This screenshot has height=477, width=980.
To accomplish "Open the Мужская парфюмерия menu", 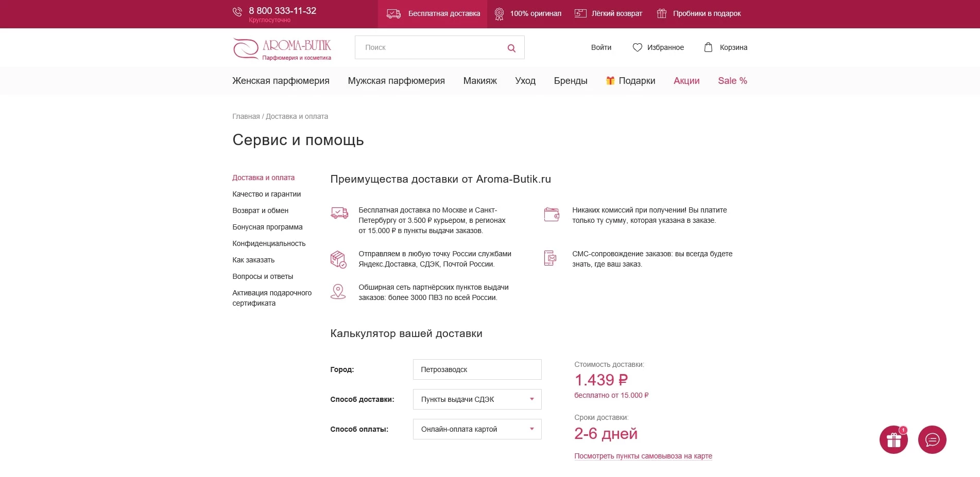I will click(x=396, y=81).
